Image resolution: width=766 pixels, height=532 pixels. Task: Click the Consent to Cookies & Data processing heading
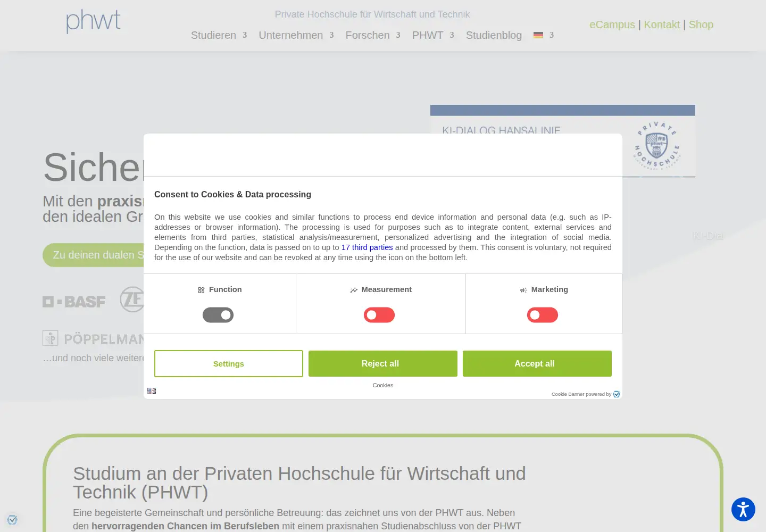coord(232,195)
